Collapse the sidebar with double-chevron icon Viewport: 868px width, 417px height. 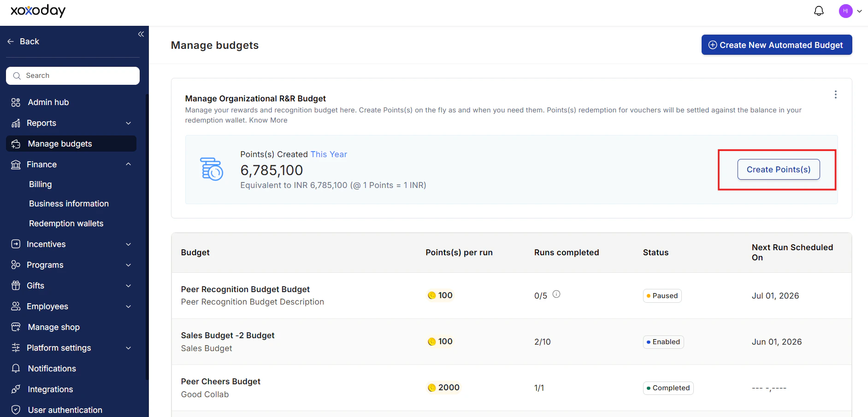[x=141, y=34]
